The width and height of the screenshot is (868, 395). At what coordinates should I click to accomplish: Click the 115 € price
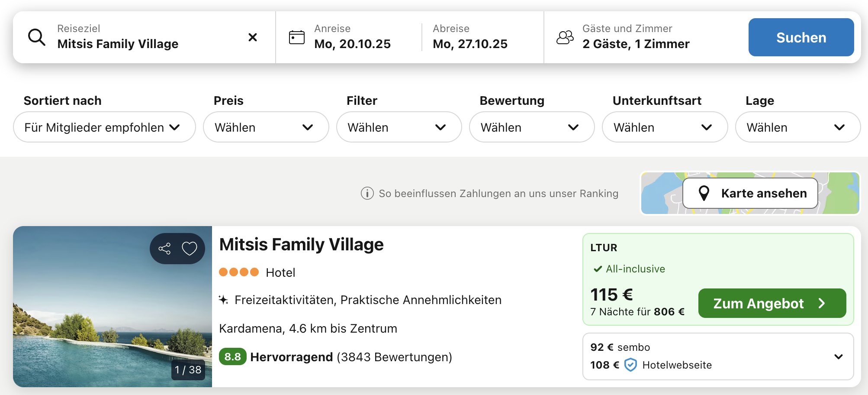click(611, 295)
